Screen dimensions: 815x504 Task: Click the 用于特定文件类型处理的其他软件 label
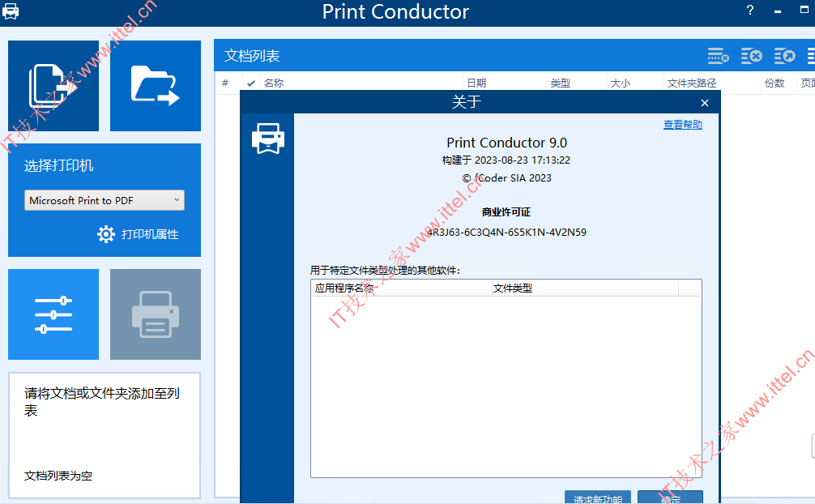pos(385,271)
